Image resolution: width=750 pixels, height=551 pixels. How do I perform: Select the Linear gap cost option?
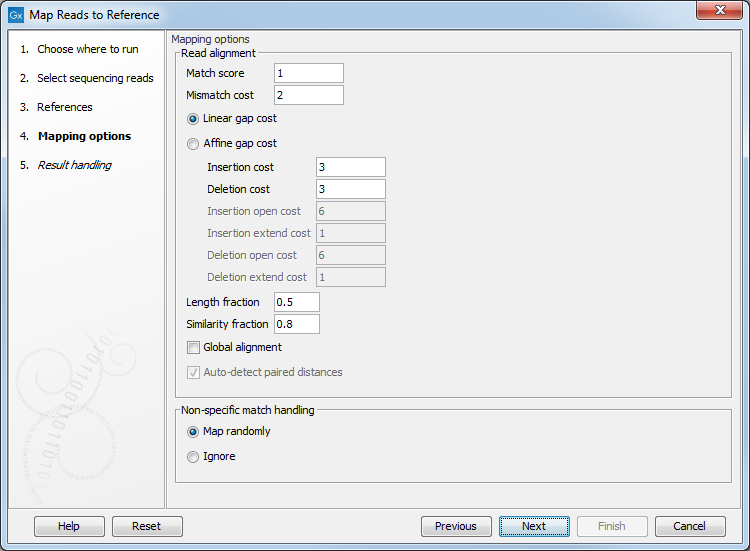pos(193,119)
